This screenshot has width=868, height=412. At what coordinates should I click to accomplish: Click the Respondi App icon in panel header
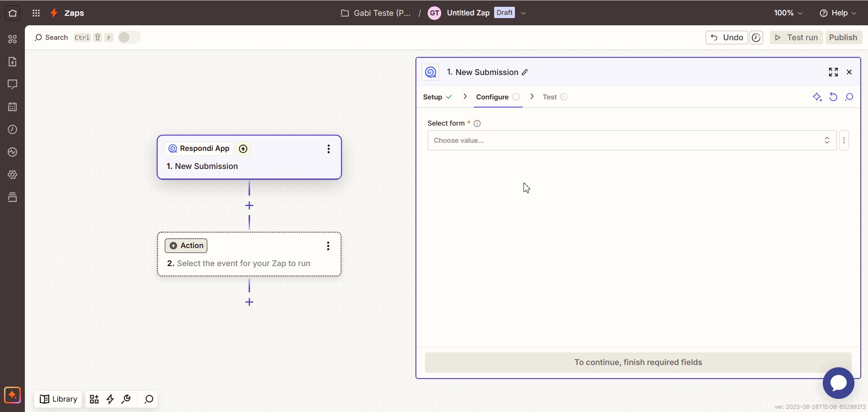pyautogui.click(x=430, y=72)
